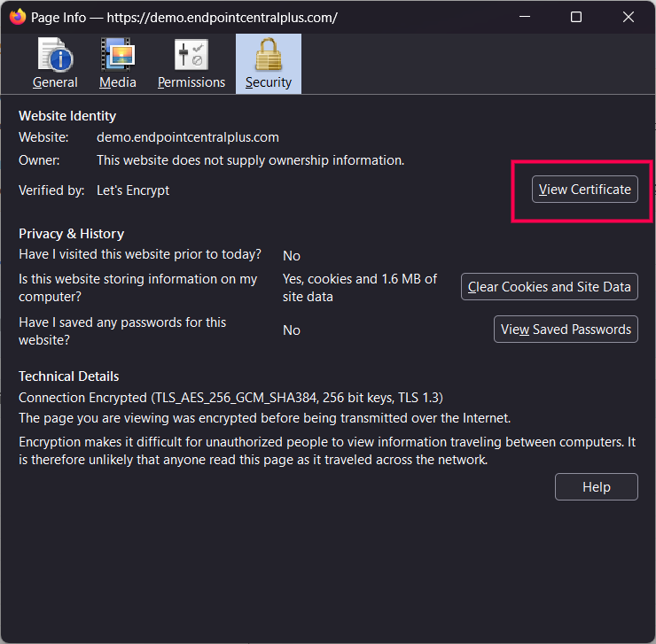Switch to the General tab label
This screenshot has width=656, height=644.
(x=55, y=82)
